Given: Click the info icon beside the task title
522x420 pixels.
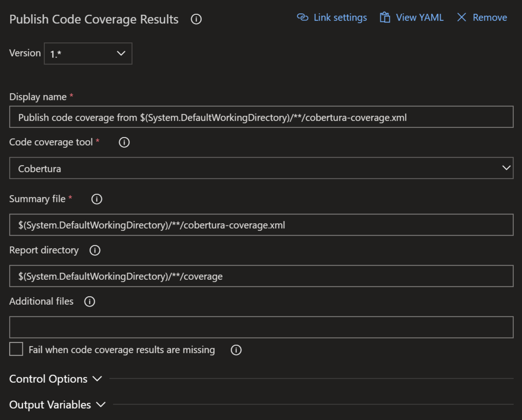Looking at the screenshot, I should click(196, 19).
